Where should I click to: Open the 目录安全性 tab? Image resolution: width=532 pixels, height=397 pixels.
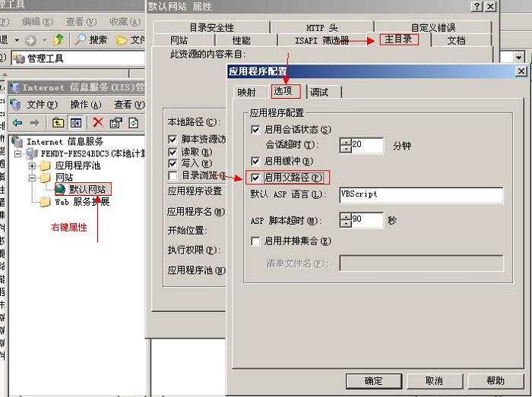(x=211, y=27)
